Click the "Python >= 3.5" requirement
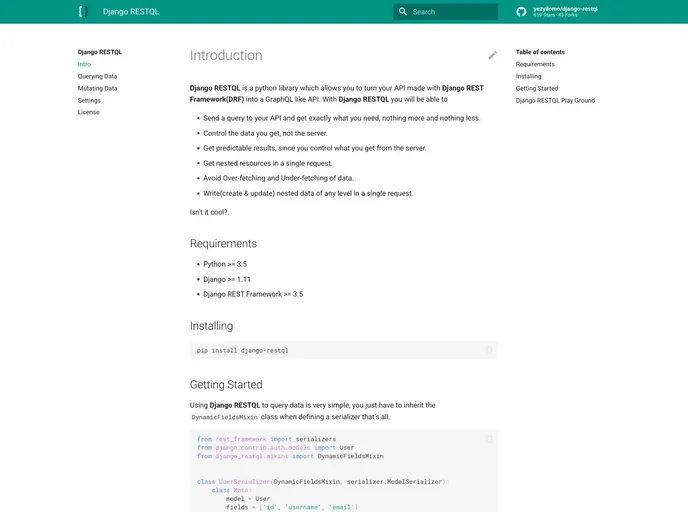Screen dimensions: 688x512 click(x=225, y=264)
